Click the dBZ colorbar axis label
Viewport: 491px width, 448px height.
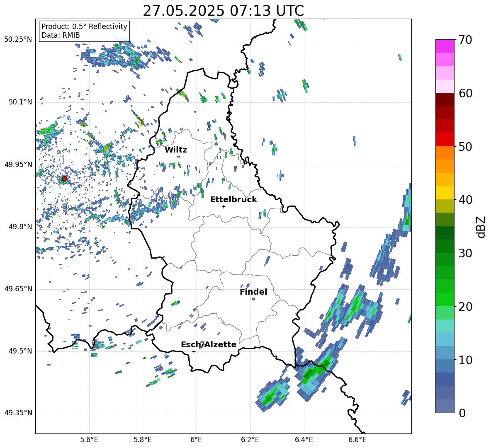[x=481, y=227]
